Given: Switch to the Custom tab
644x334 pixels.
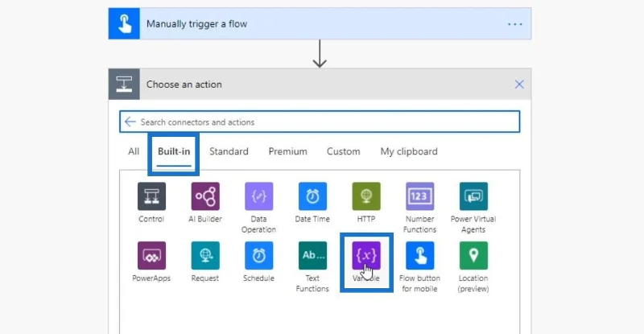Looking at the screenshot, I should 344,151.
